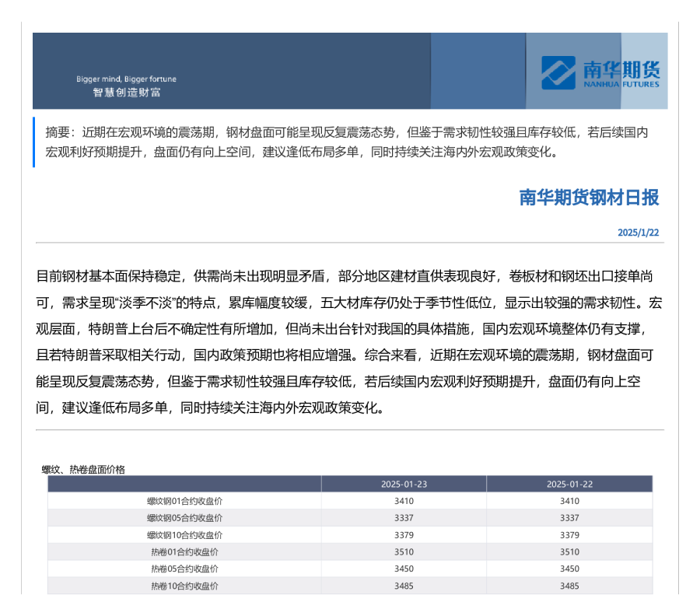Click the 热卷05合约收盘价 row label
Image resolution: width=700 pixels, height=616 pixels.
184,569
